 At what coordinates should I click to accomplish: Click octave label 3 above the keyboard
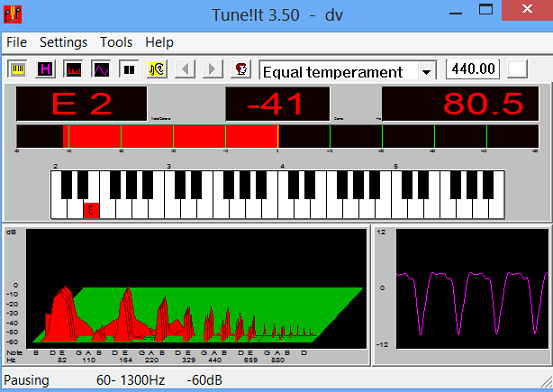coord(169,166)
